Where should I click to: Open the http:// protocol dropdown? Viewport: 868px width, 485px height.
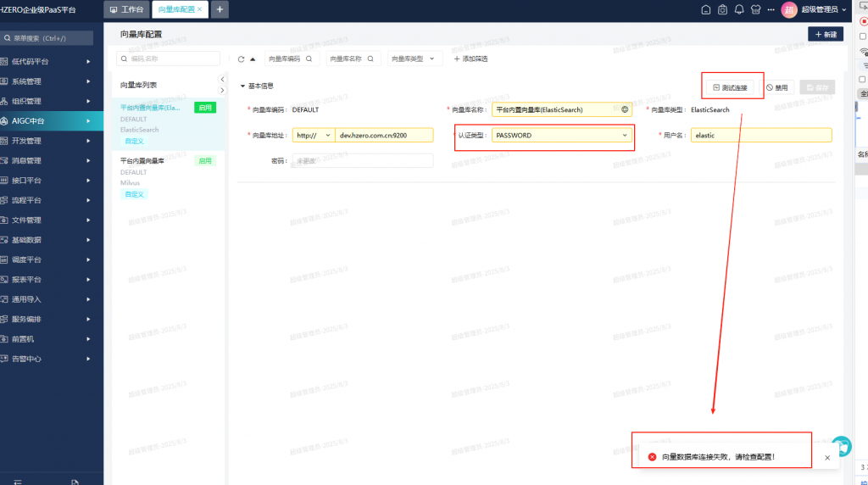click(x=313, y=135)
